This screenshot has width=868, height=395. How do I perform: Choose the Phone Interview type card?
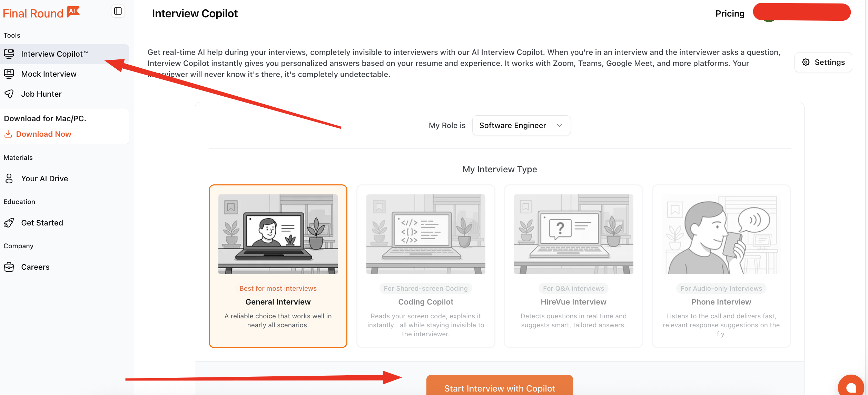721,266
